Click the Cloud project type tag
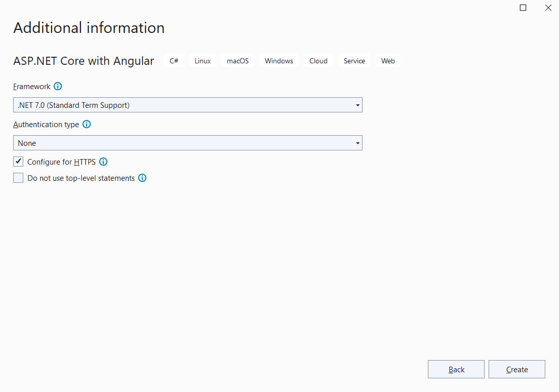Image resolution: width=559 pixels, height=392 pixels. point(318,61)
